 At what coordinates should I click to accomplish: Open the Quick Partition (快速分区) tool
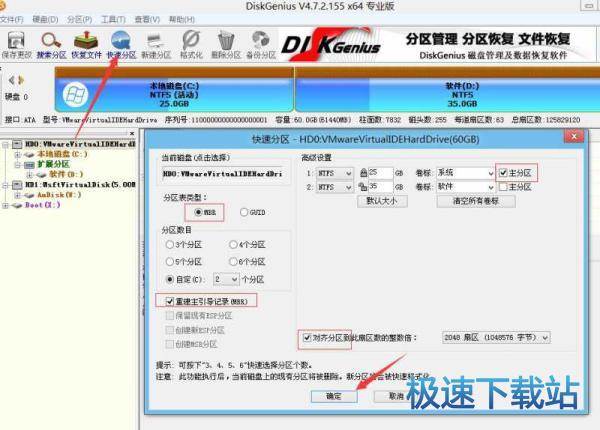pos(121,45)
